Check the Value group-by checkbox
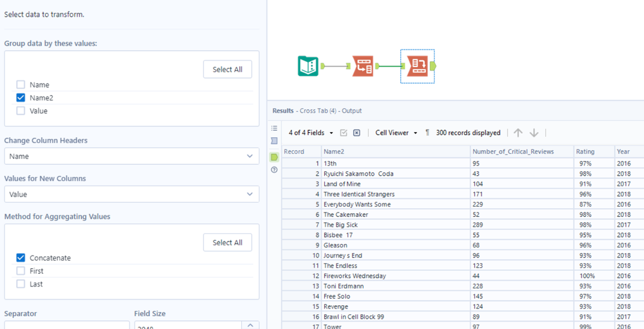The image size is (644, 329). click(21, 111)
